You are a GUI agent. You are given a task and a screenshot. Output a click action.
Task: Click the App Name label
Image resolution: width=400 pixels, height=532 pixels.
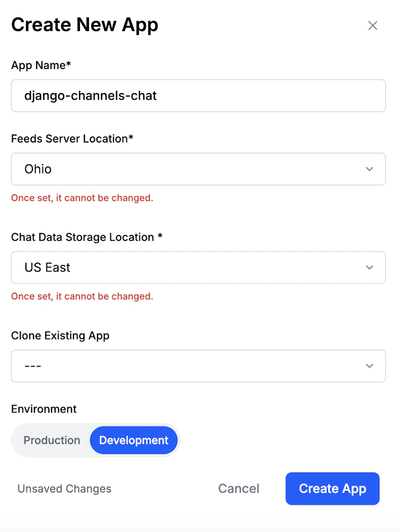[x=41, y=65]
